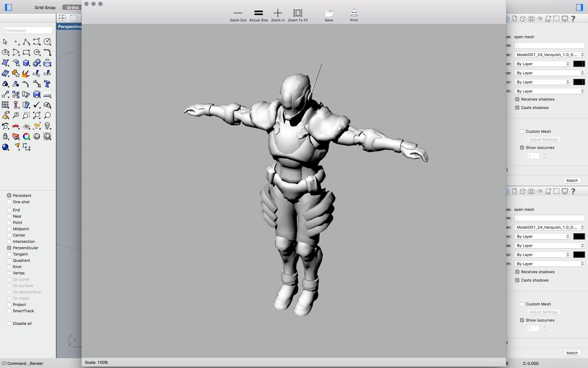This screenshot has height=368, width=588.
Task: Uncheck Show isocurves in lower panel
Action: pos(522,320)
